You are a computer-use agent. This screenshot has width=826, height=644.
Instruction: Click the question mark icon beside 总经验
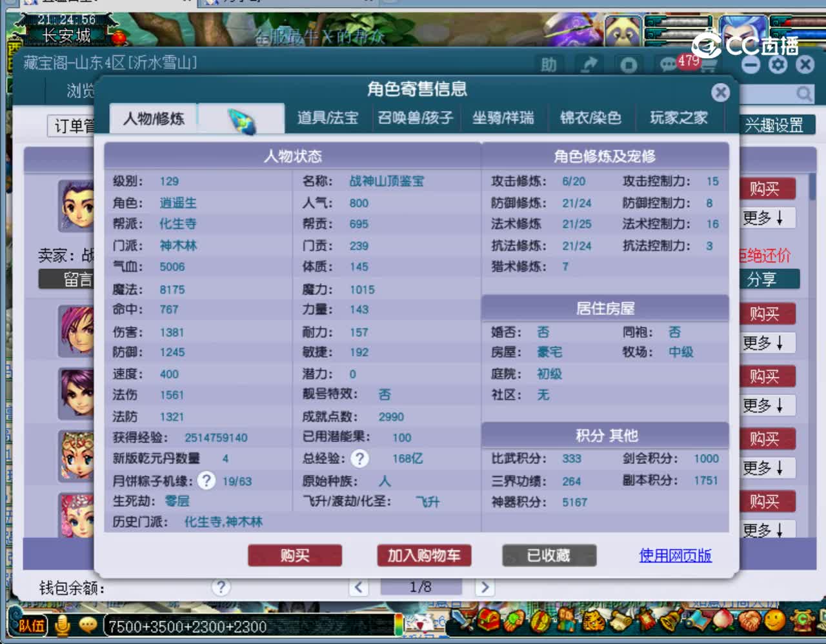click(x=360, y=459)
